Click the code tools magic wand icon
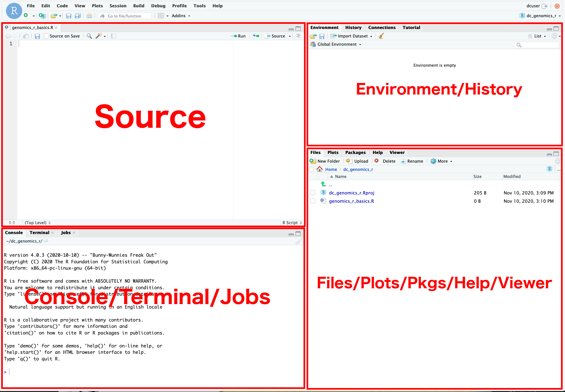Screen dimensions: 565x392 99,36
